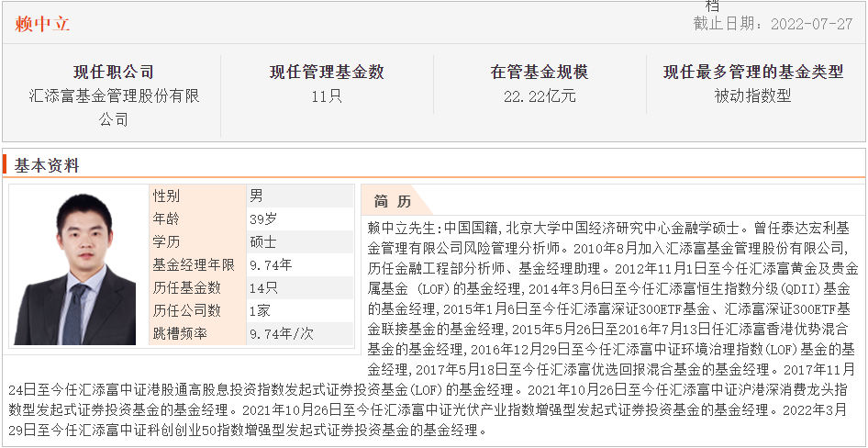This screenshot has width=868, height=448.
Task: Click the age value 39岁
Action: (x=263, y=218)
